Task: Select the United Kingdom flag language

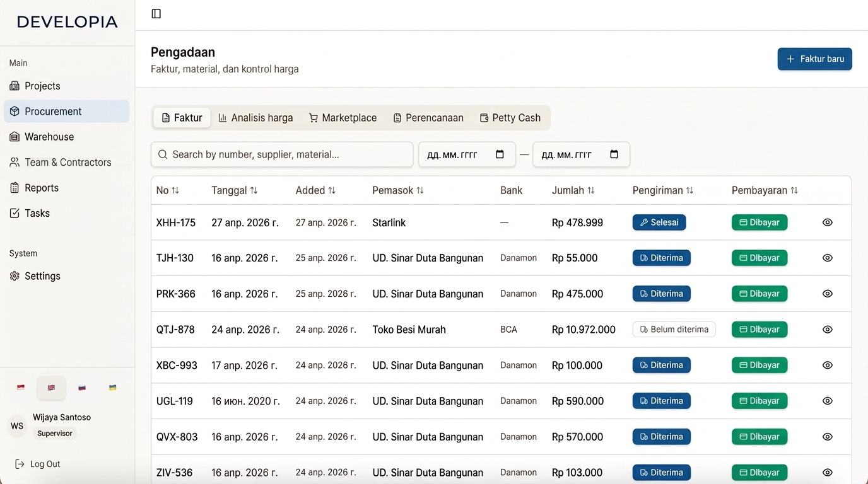Action: pyautogui.click(x=51, y=388)
